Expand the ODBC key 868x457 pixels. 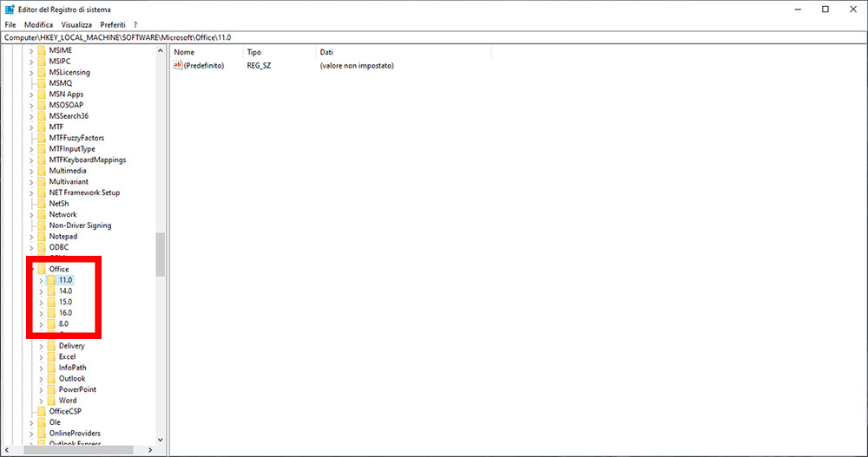pyautogui.click(x=31, y=248)
